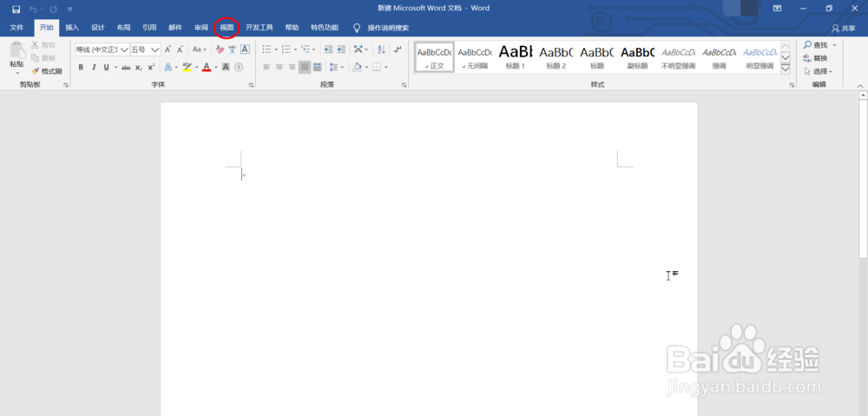
Task: Click the Find (查找) button
Action: pos(815,45)
